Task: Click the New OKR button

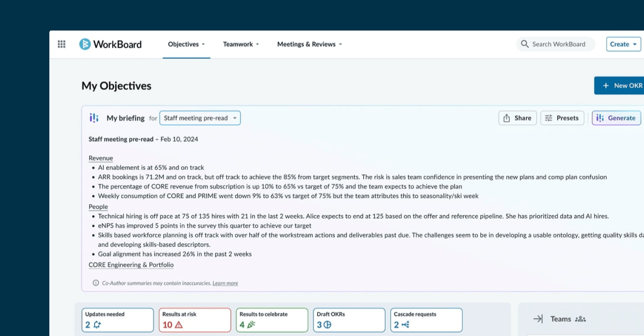Action: (619, 86)
